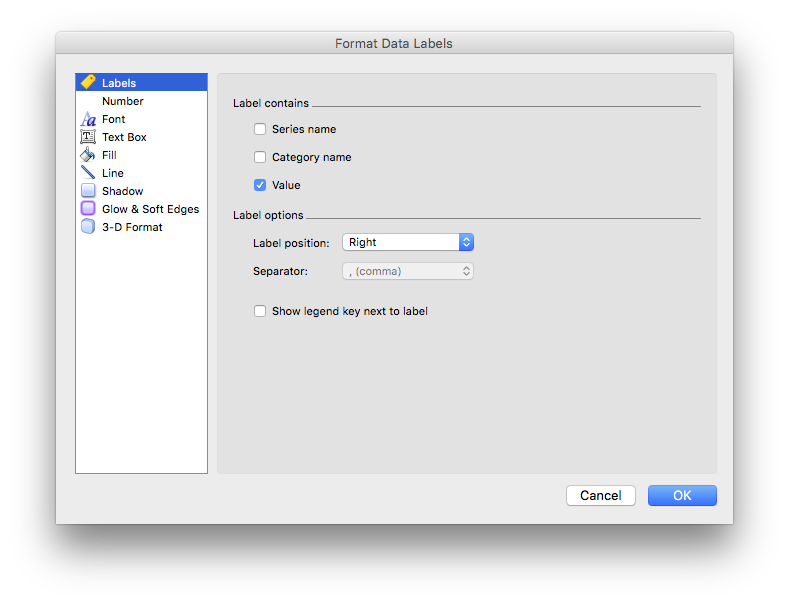Confirm with the OK button
Screen dimensions: 789x604
(x=682, y=496)
